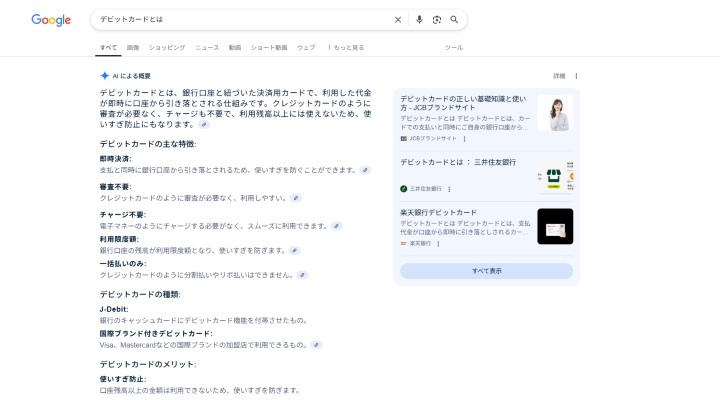Open source link icon for チャージ不要 item
This screenshot has width=720, height=400.
337,226
